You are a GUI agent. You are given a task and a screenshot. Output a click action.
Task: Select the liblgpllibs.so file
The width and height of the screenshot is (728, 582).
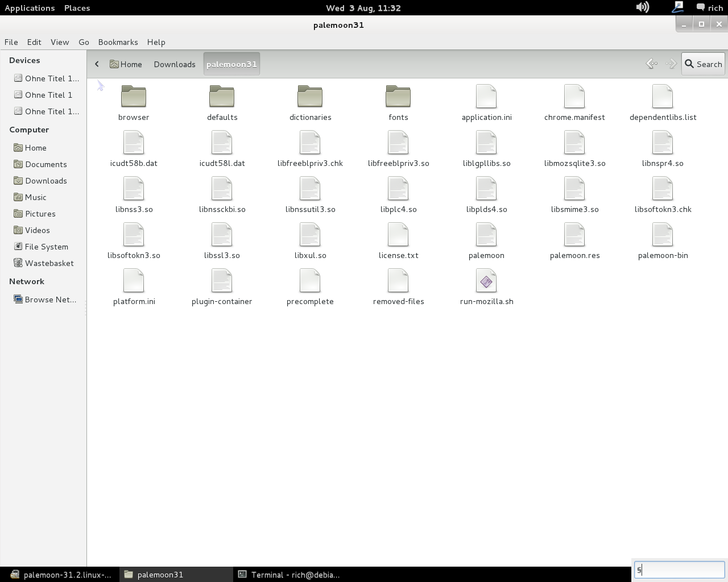[x=486, y=149]
